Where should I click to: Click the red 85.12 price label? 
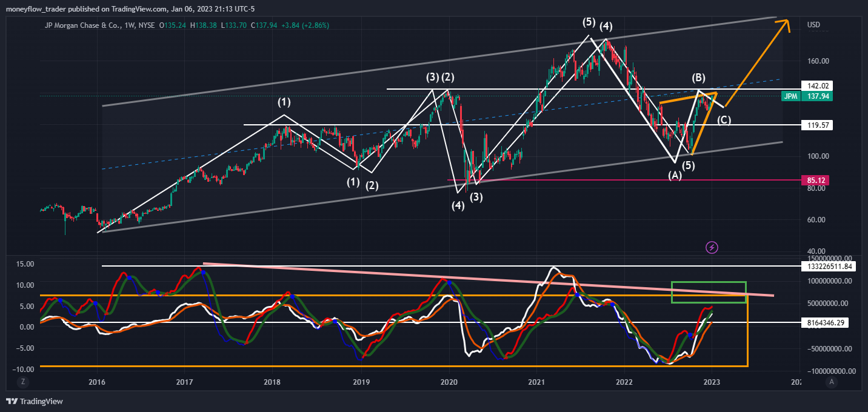point(815,180)
